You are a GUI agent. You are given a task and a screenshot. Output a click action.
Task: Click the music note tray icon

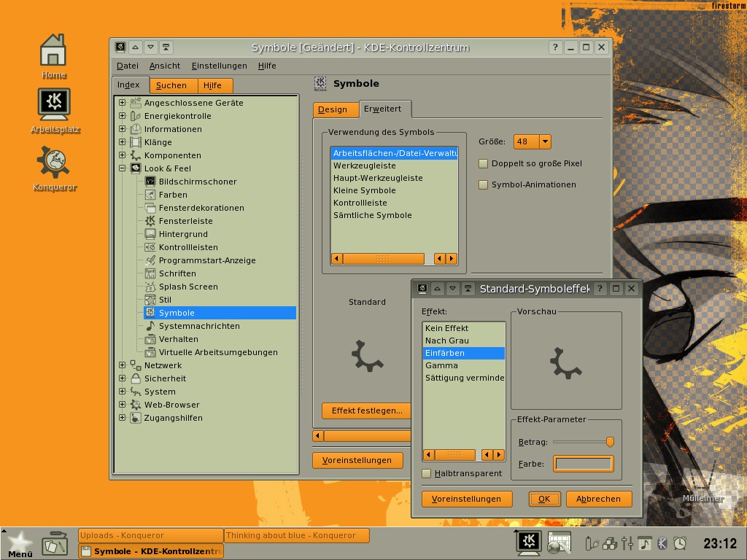[x=645, y=543]
